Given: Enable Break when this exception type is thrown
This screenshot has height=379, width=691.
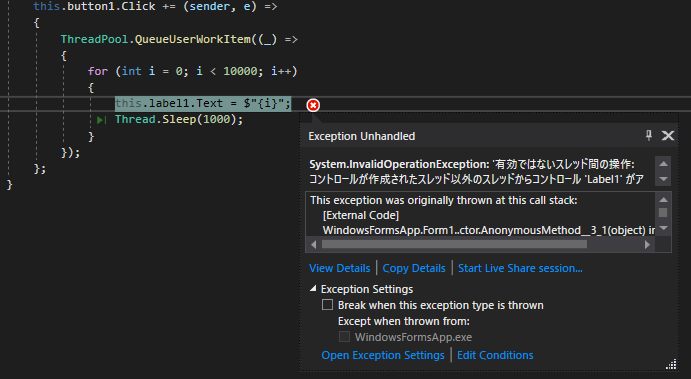Looking at the screenshot, I should coord(327,305).
